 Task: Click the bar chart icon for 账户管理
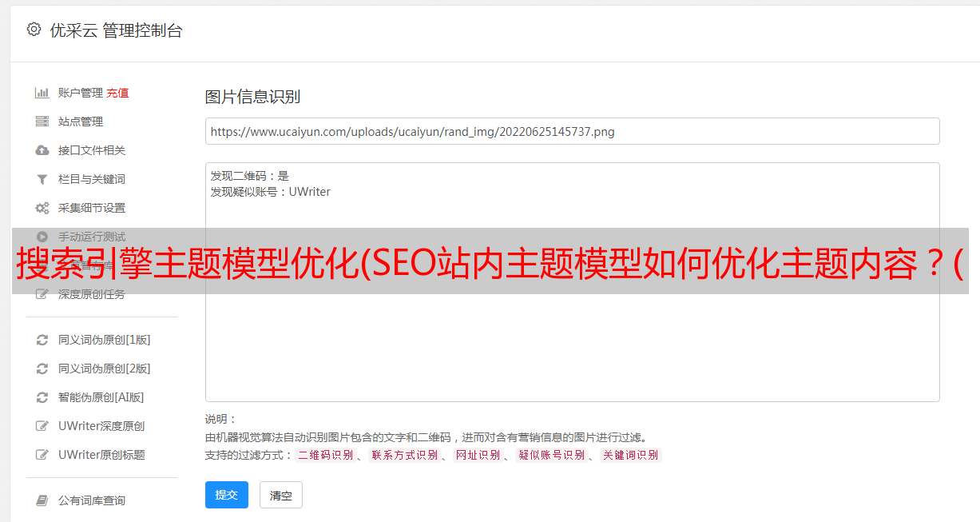click(42, 93)
